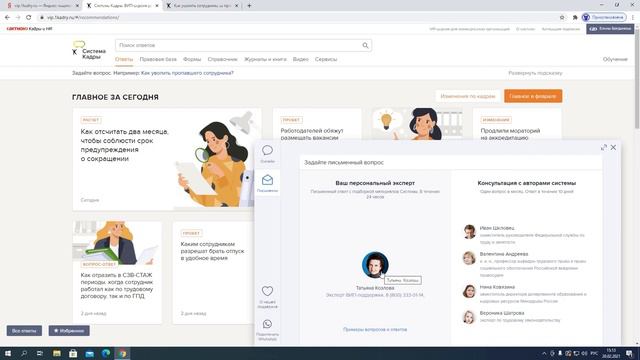The image size is (640, 360).
Task: Open the Журналы и книги tab
Action: pos(265,59)
